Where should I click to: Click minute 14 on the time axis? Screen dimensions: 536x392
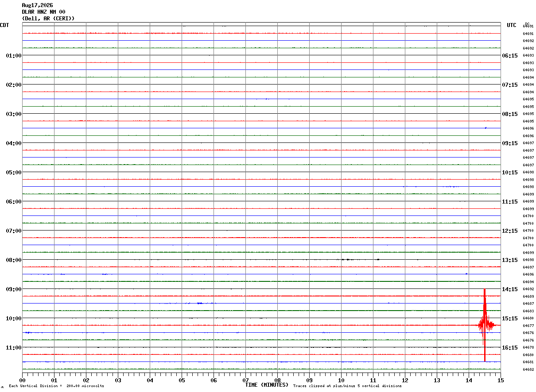[469, 380]
